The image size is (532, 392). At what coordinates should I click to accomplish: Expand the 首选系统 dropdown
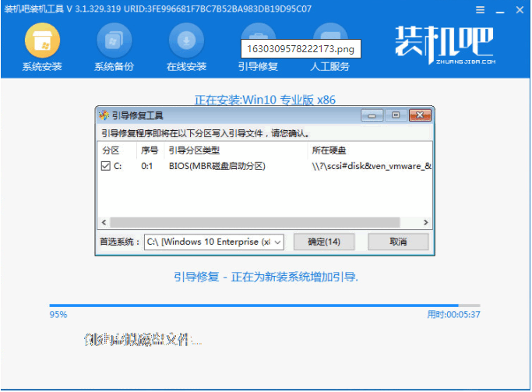coord(277,242)
